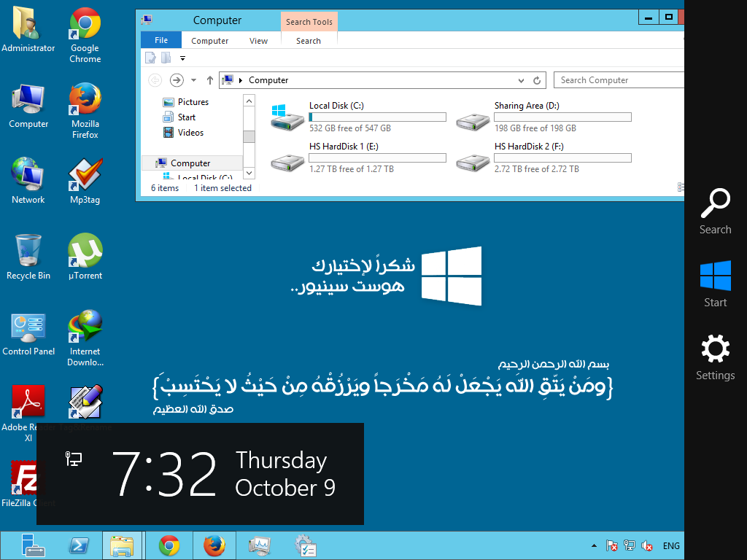Open the Search ribbon tab
The height and width of the screenshot is (560, 747).
tap(309, 41)
